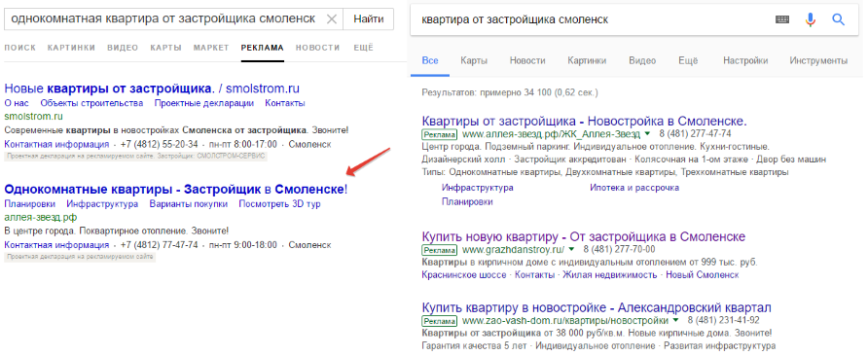Switch to ВИДЕО tab in Yandex
The width and height of the screenshot is (868, 356).
pyautogui.click(x=123, y=48)
